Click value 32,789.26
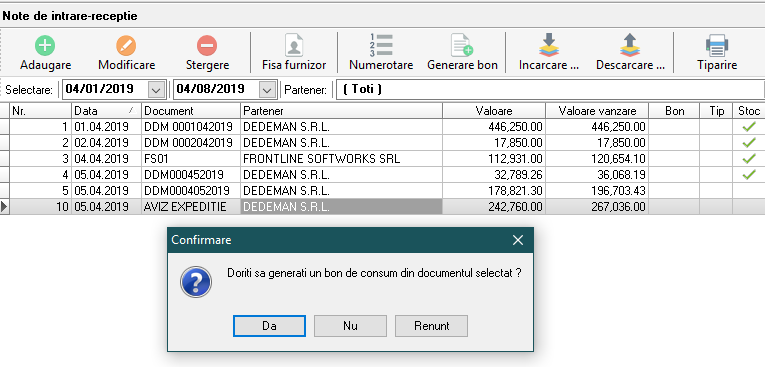Viewport: 765px width, 367px height. tap(494, 175)
